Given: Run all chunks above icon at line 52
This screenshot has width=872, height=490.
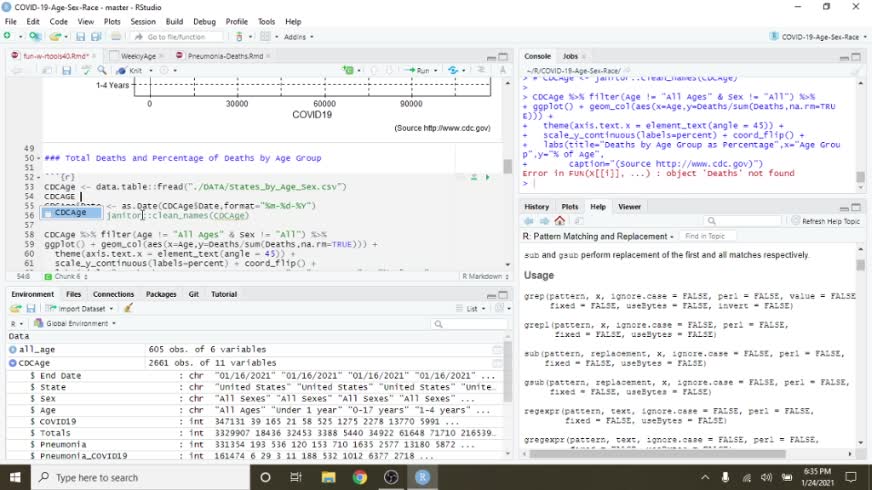Looking at the screenshot, I should 474,177.
